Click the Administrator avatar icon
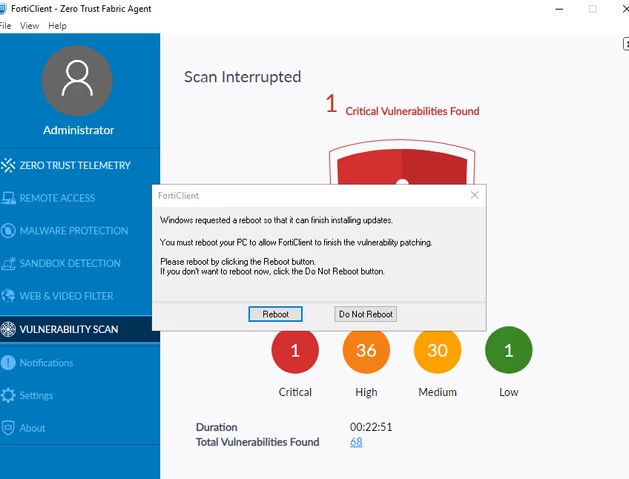 (77, 81)
